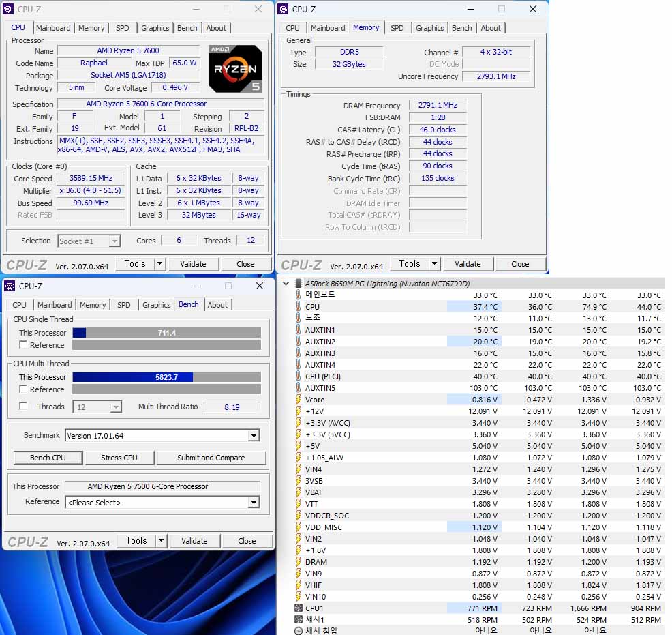Open the Threads count dropdown showing 12

[x=116, y=407]
